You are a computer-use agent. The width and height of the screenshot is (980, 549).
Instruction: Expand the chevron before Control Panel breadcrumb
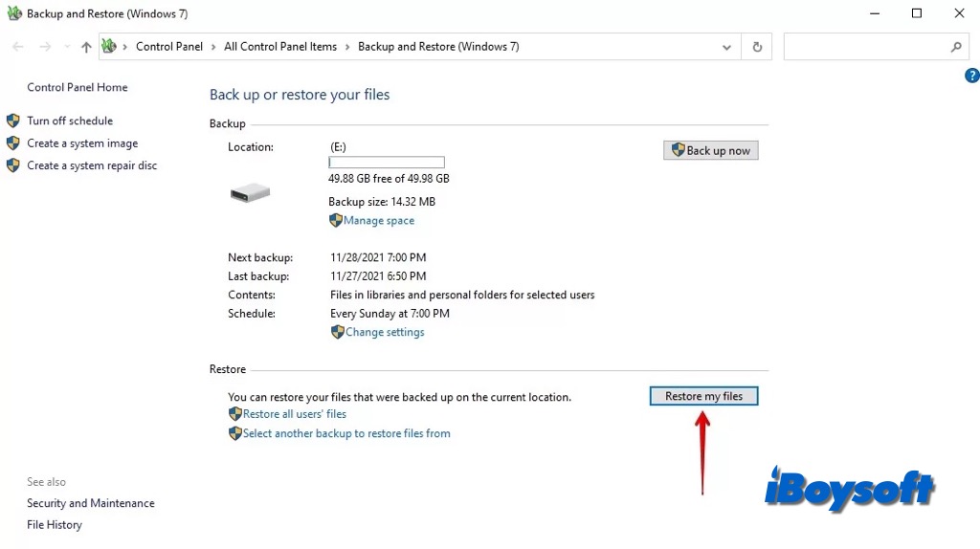(125, 47)
